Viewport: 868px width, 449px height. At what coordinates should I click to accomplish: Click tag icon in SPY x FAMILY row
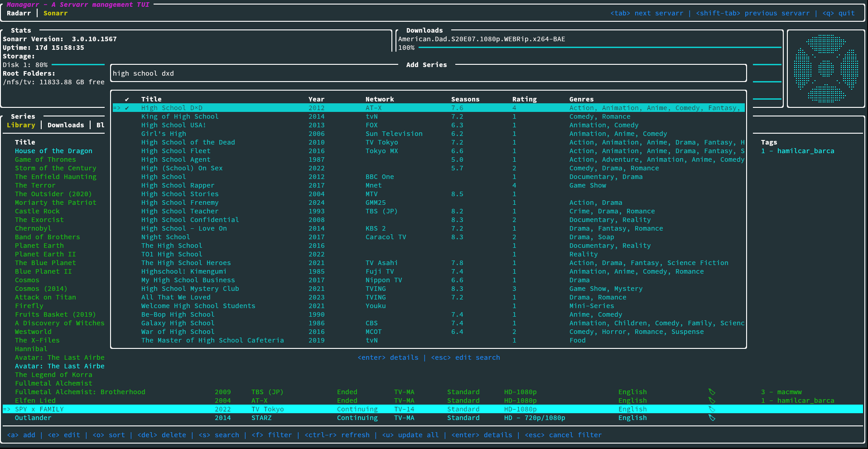click(x=712, y=409)
